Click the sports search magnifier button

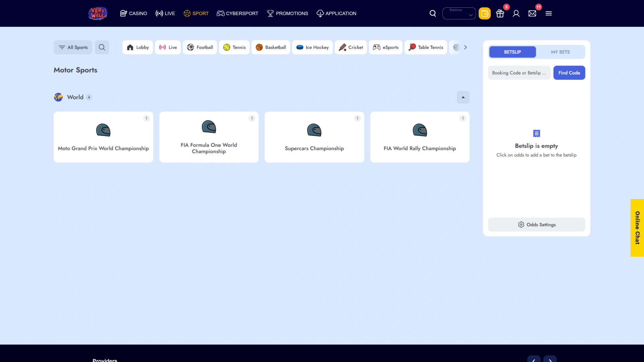pos(102,47)
